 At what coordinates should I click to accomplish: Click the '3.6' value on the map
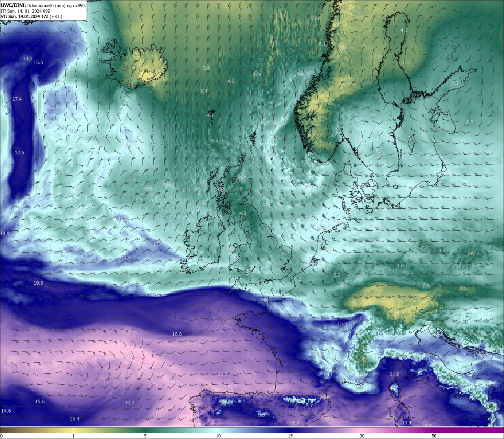pos(206,68)
